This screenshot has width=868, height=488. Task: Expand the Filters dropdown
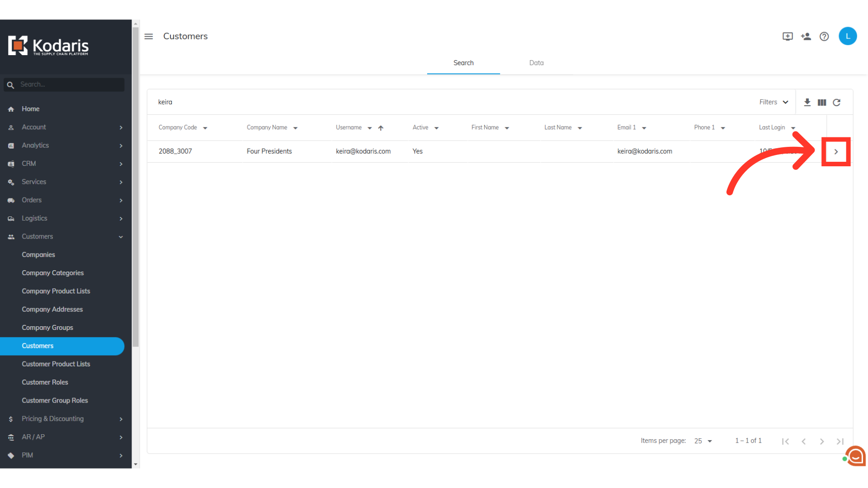(774, 102)
